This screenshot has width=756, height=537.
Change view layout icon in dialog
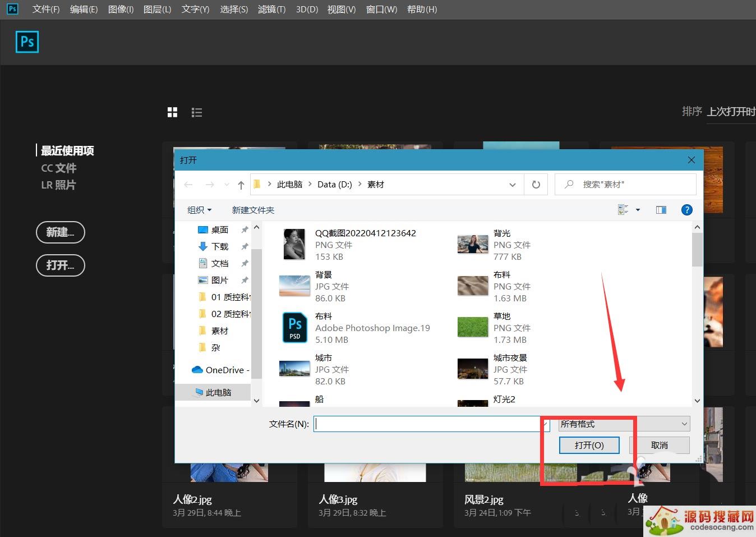pyautogui.click(x=623, y=210)
